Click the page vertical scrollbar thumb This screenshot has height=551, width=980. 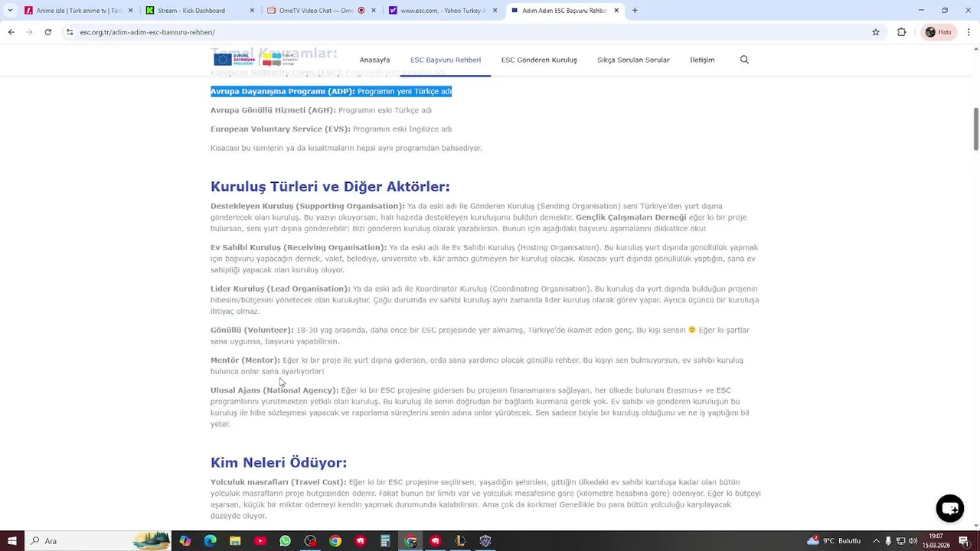point(975,129)
